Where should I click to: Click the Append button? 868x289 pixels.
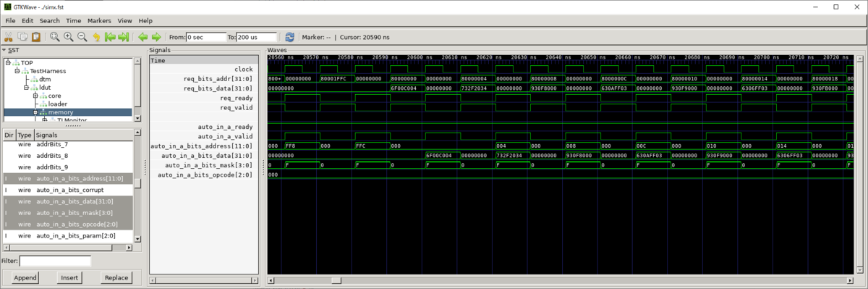25,277
